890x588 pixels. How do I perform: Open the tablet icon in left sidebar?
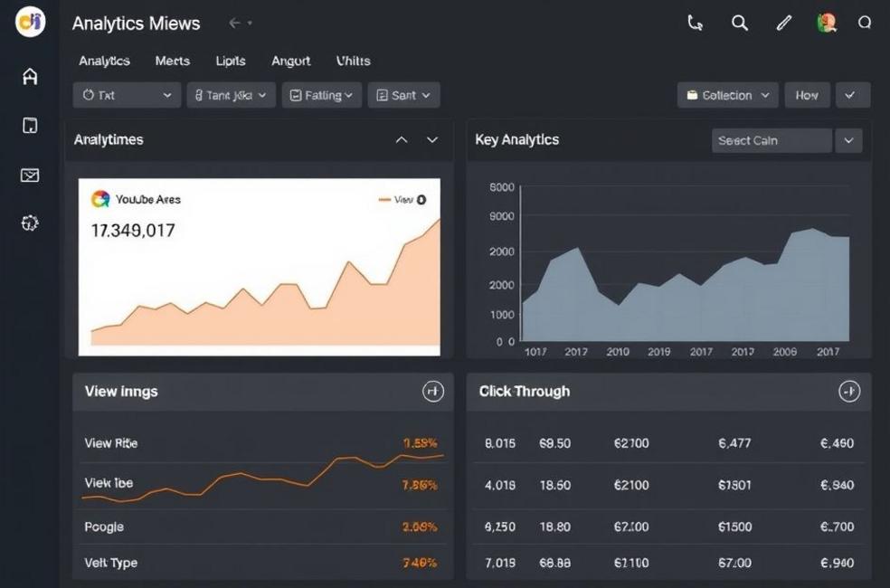(x=30, y=126)
